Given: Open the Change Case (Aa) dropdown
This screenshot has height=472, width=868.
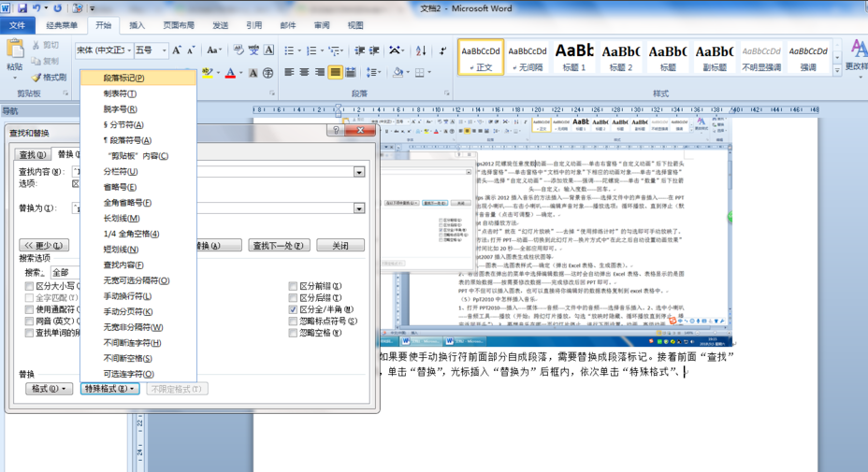Looking at the screenshot, I should click(x=214, y=50).
